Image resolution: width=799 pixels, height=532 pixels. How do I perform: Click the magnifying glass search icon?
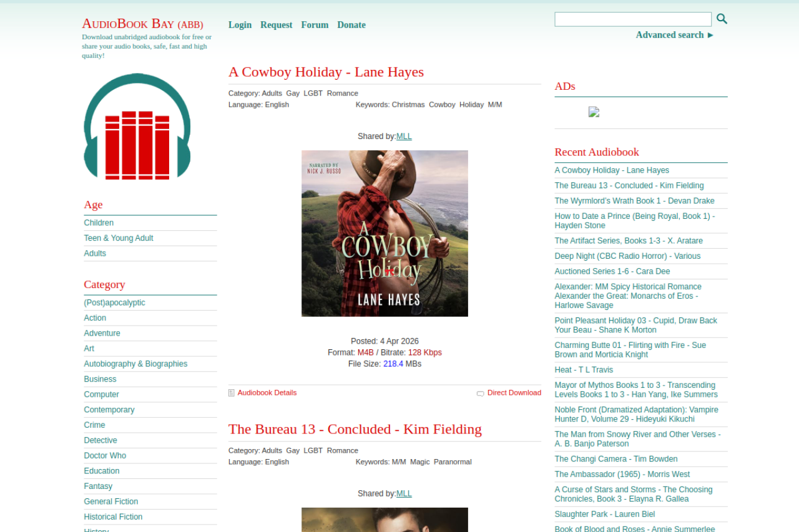(x=722, y=19)
